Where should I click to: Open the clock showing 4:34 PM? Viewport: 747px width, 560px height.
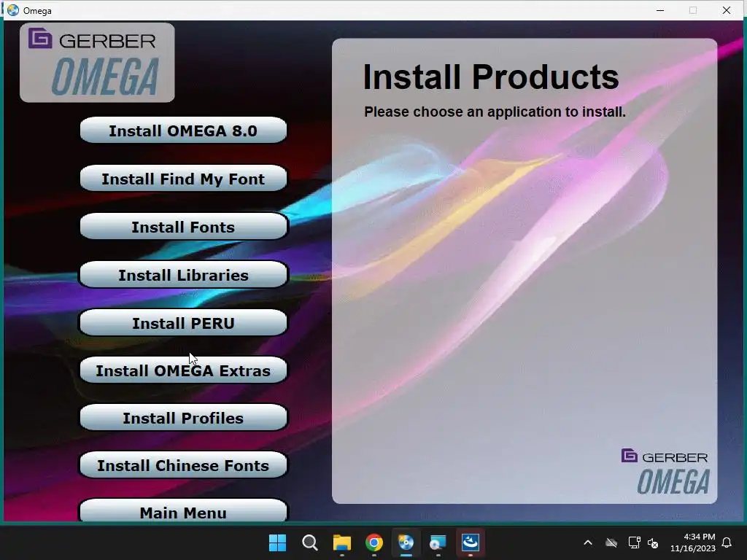point(693,542)
